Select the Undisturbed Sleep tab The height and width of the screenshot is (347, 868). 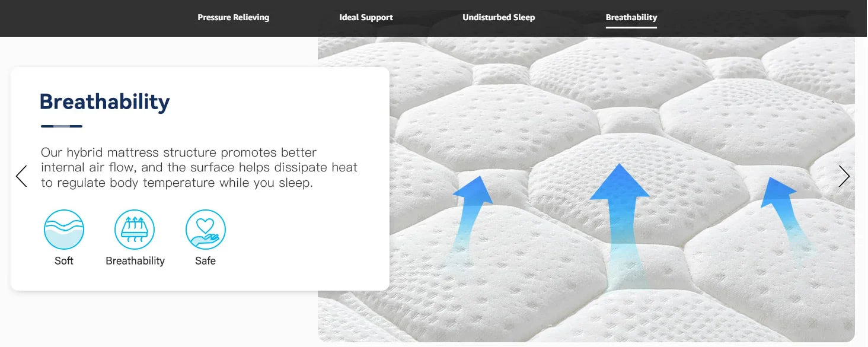pyautogui.click(x=499, y=17)
